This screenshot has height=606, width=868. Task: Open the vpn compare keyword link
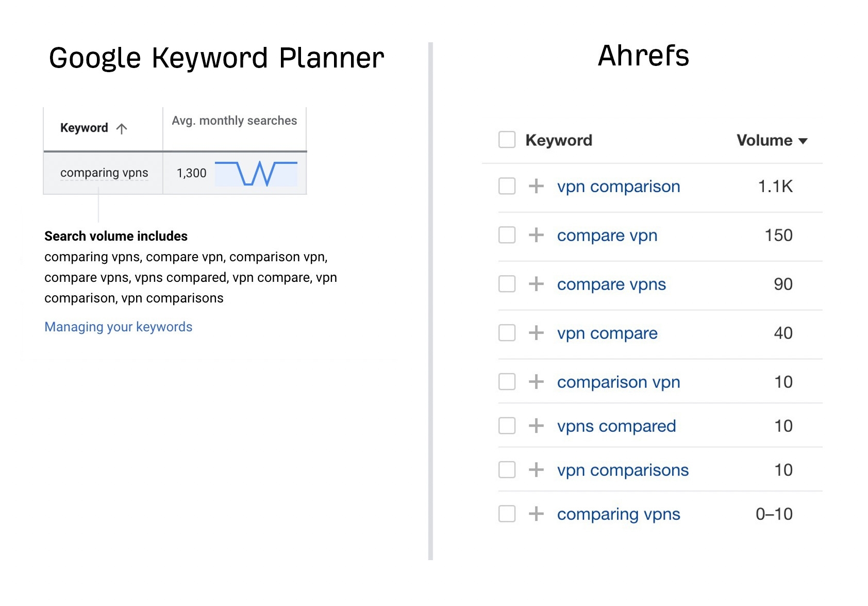point(607,333)
